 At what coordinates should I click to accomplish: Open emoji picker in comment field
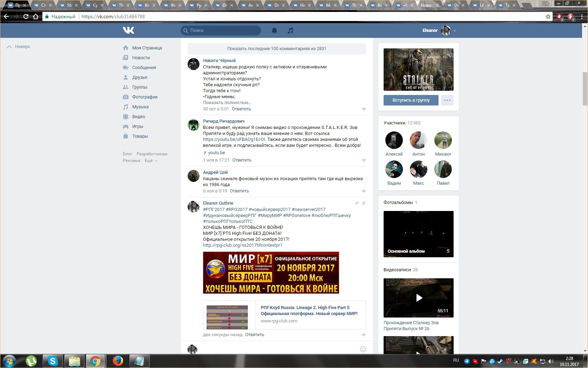[x=363, y=349]
